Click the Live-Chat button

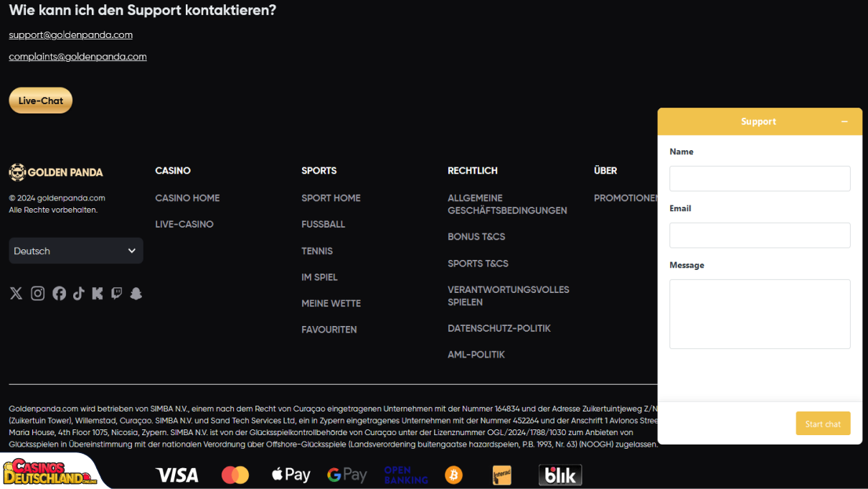pyautogui.click(x=41, y=101)
